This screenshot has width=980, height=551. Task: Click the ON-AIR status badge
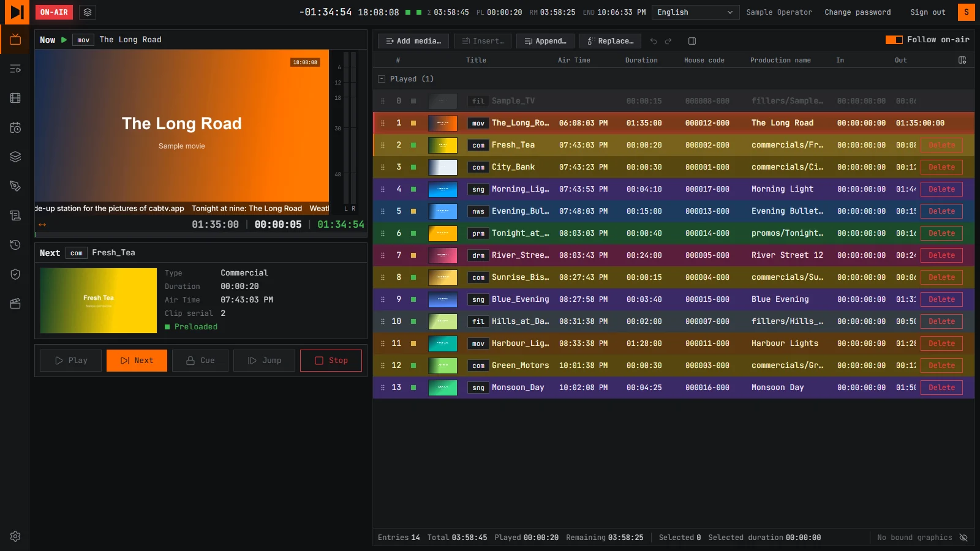54,12
